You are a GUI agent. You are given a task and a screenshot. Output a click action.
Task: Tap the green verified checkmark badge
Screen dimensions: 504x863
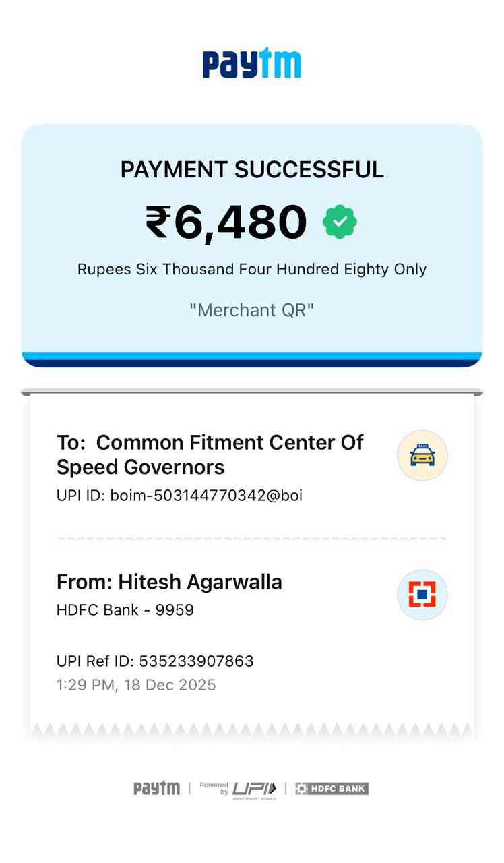coord(340,222)
